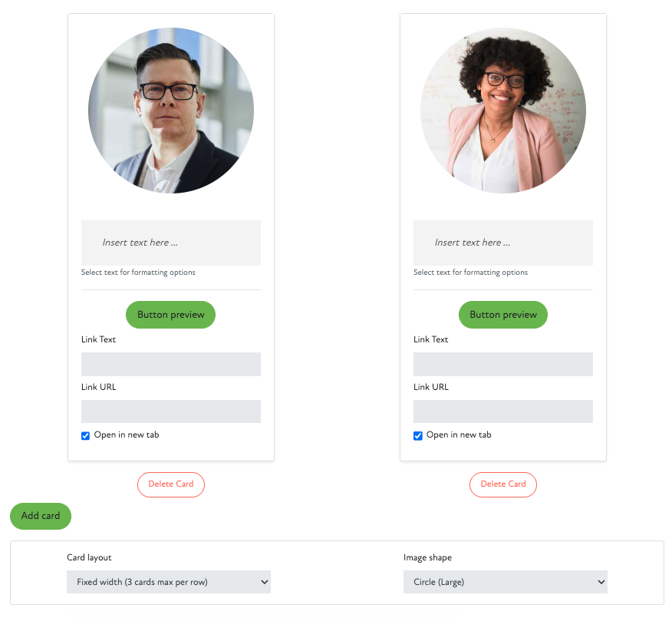This screenshot has width=672, height=618.
Task: Click the first card's Link URL field
Action: tap(171, 411)
